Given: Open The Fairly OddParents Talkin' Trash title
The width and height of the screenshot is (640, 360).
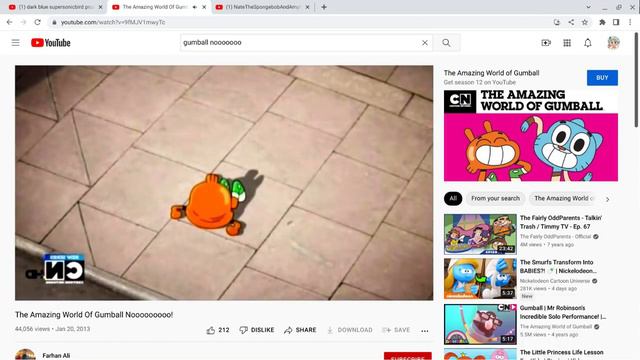Looking at the screenshot, I should (x=561, y=222).
